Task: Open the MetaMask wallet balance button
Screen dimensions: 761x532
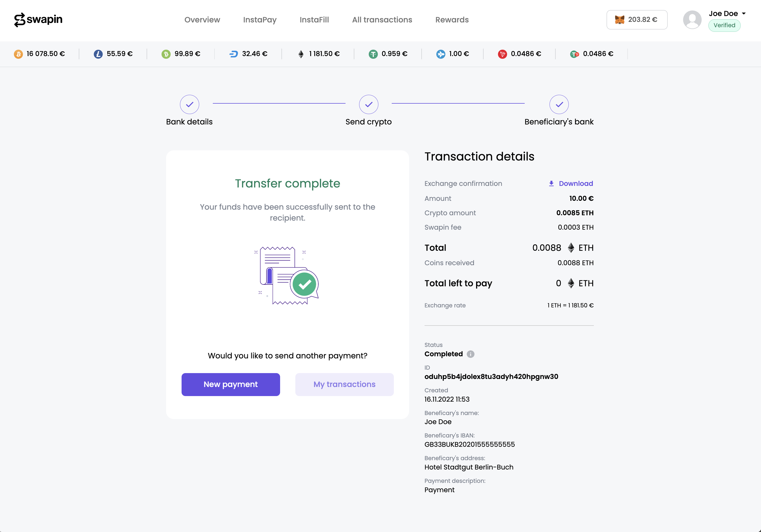Action: point(637,19)
